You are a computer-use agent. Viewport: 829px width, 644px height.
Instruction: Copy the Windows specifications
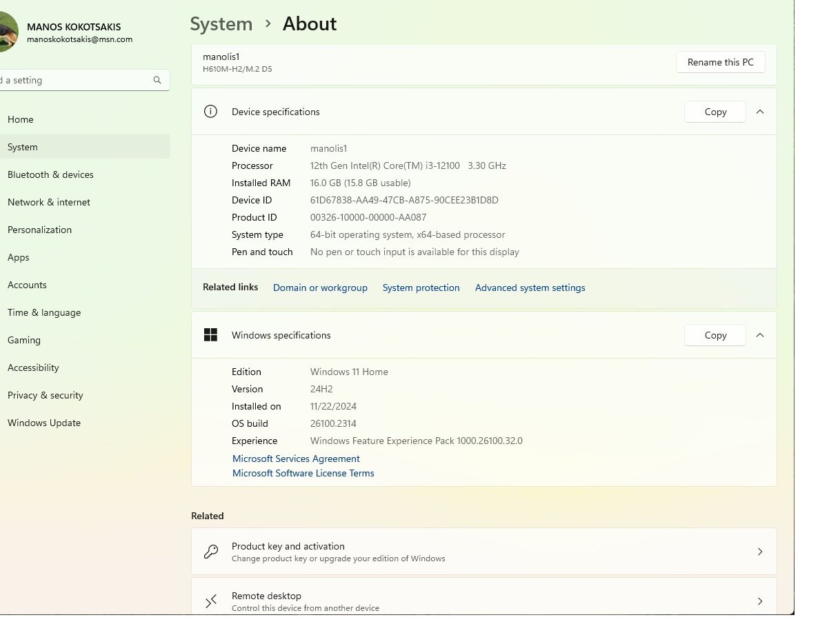click(715, 335)
